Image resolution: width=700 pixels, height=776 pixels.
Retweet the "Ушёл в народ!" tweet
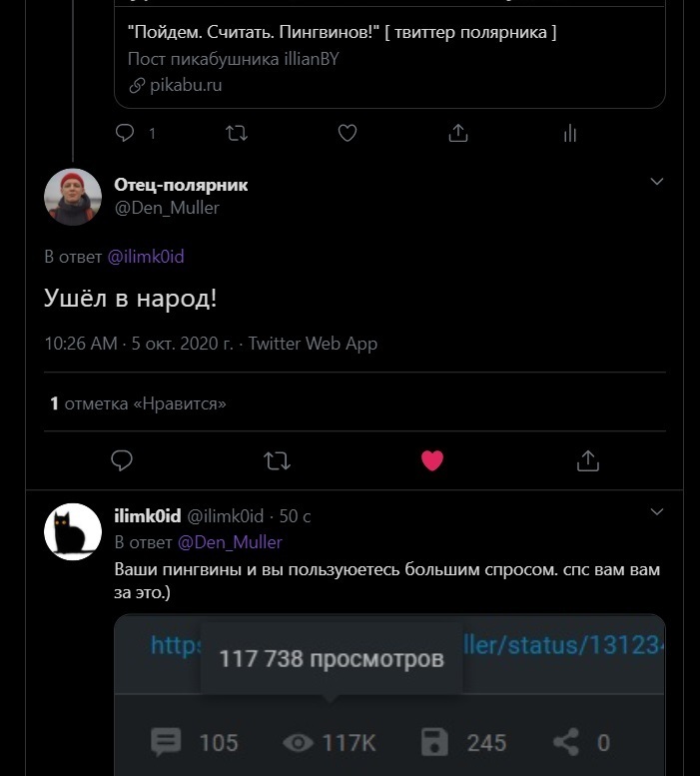click(277, 460)
